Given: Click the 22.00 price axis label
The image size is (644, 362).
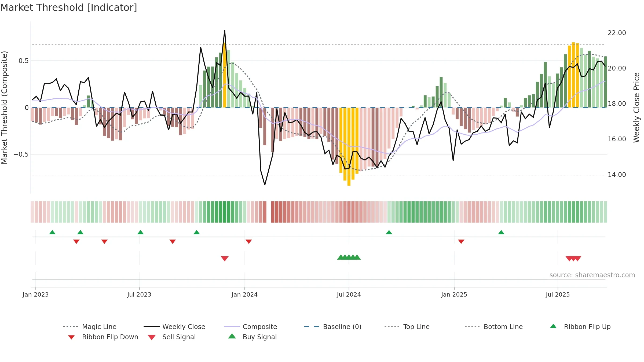Looking at the screenshot, I should pos(617,33).
